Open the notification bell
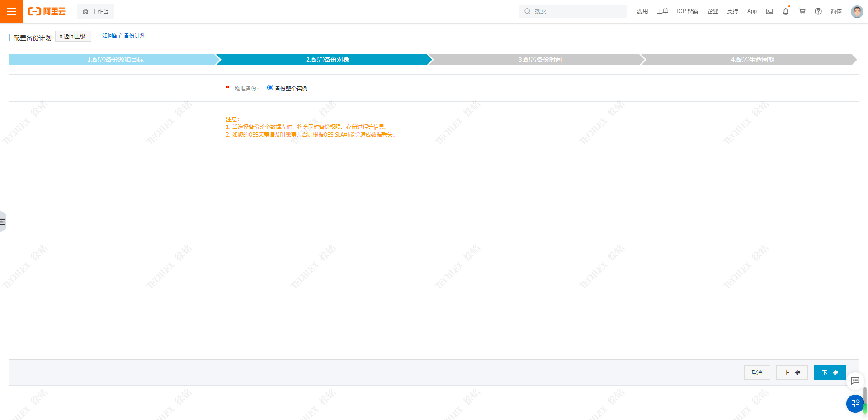 786,11
